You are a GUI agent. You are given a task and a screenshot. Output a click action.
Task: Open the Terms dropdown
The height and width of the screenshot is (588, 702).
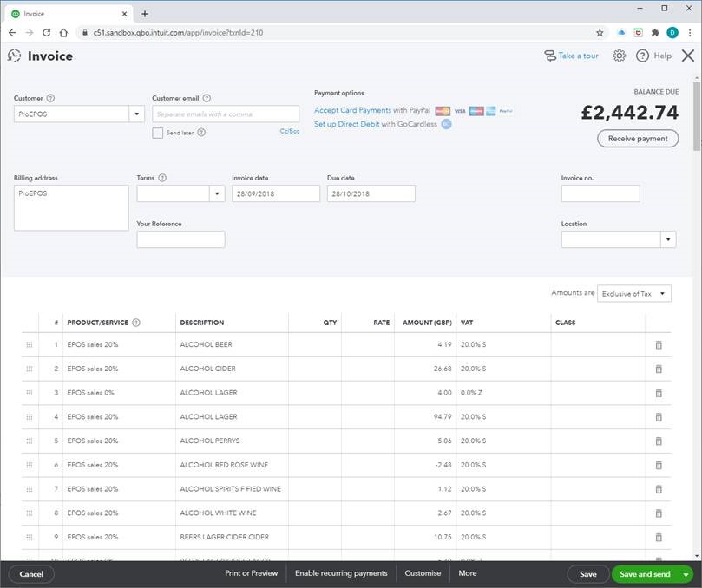pyautogui.click(x=217, y=193)
